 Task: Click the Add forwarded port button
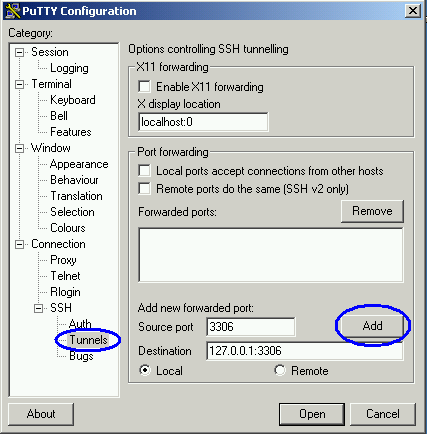coord(372,326)
